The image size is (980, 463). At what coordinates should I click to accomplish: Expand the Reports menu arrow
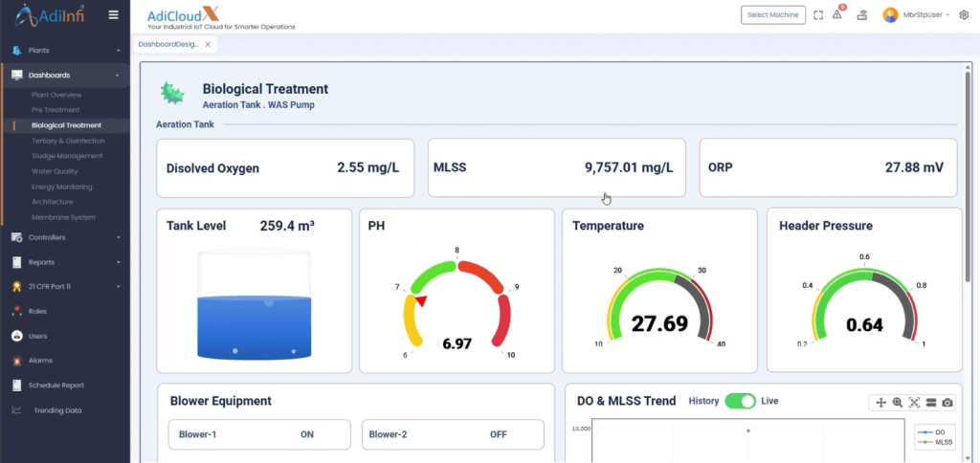coord(118,262)
